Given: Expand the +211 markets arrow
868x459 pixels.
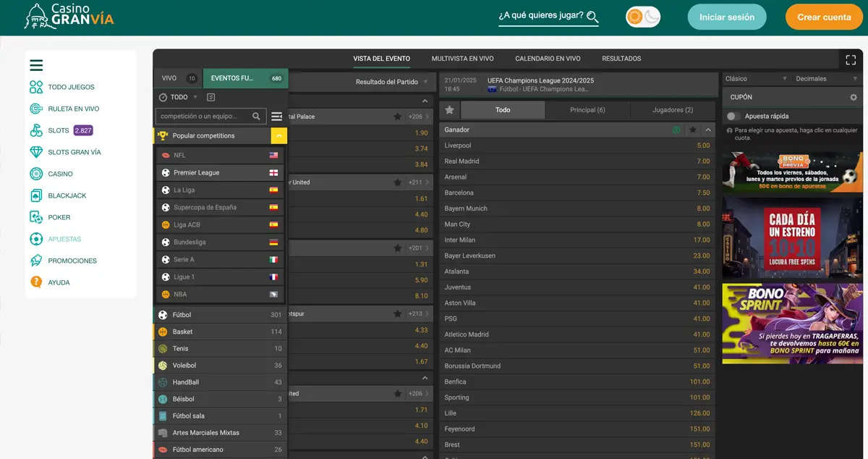Looking at the screenshot, I should click(427, 182).
